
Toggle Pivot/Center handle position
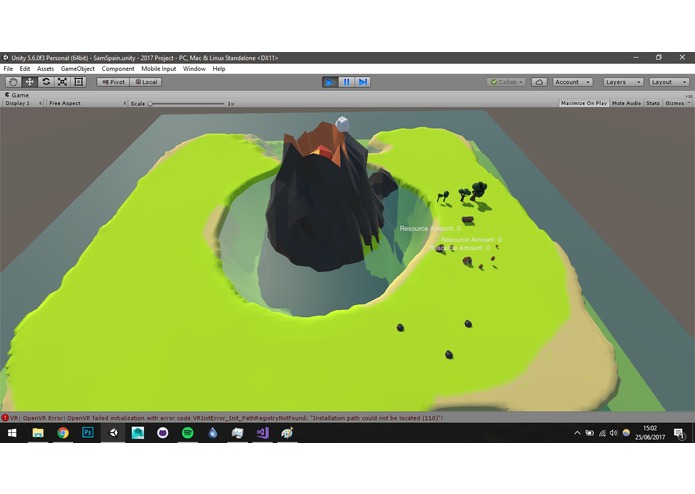click(x=113, y=82)
